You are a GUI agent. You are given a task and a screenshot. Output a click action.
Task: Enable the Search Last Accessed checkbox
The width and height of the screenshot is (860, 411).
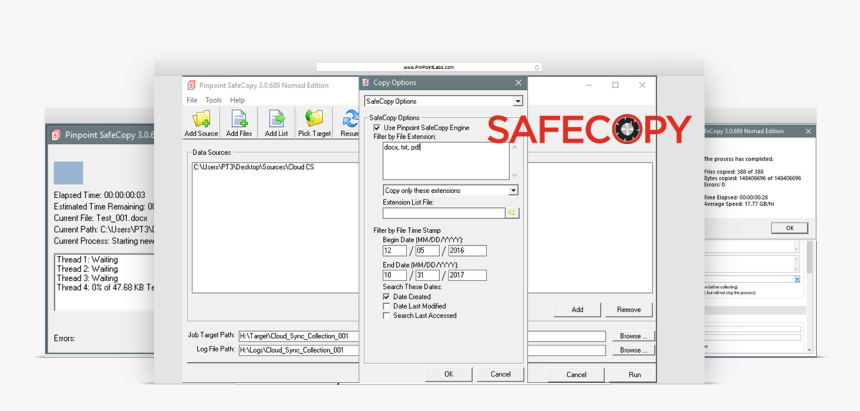click(387, 316)
